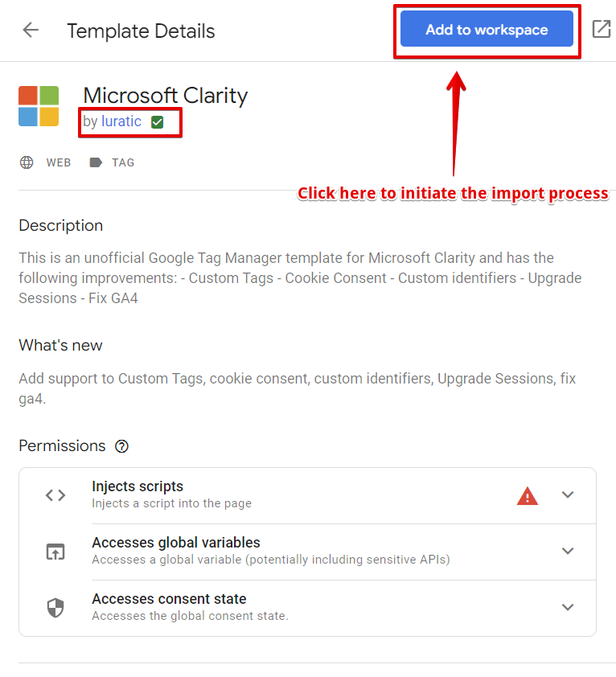Select the Accesses global variables row title

coord(176,542)
